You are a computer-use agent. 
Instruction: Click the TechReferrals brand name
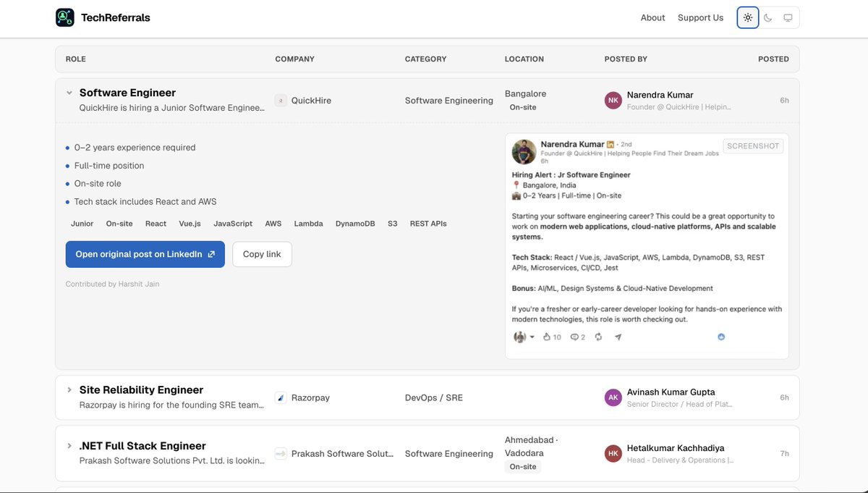pos(116,17)
